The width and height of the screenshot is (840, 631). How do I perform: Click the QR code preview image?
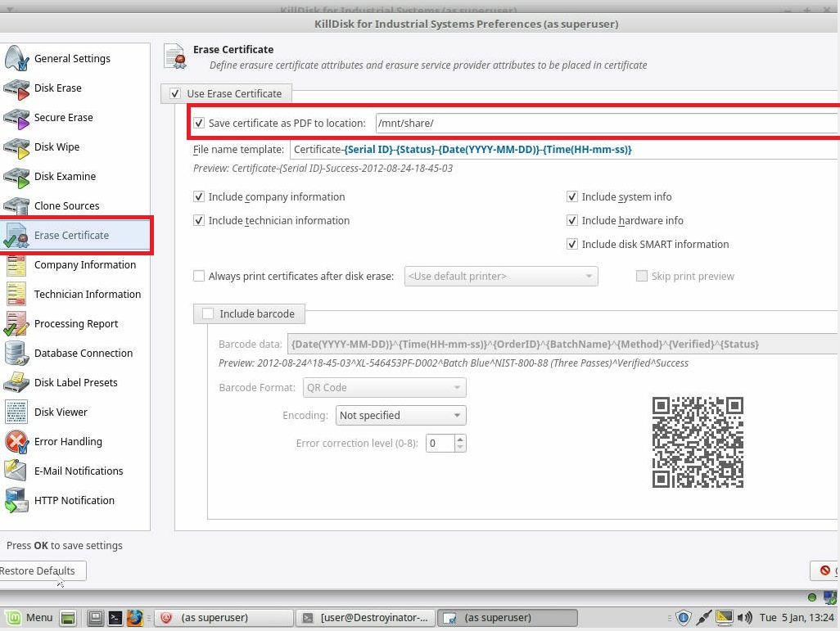coord(698,443)
